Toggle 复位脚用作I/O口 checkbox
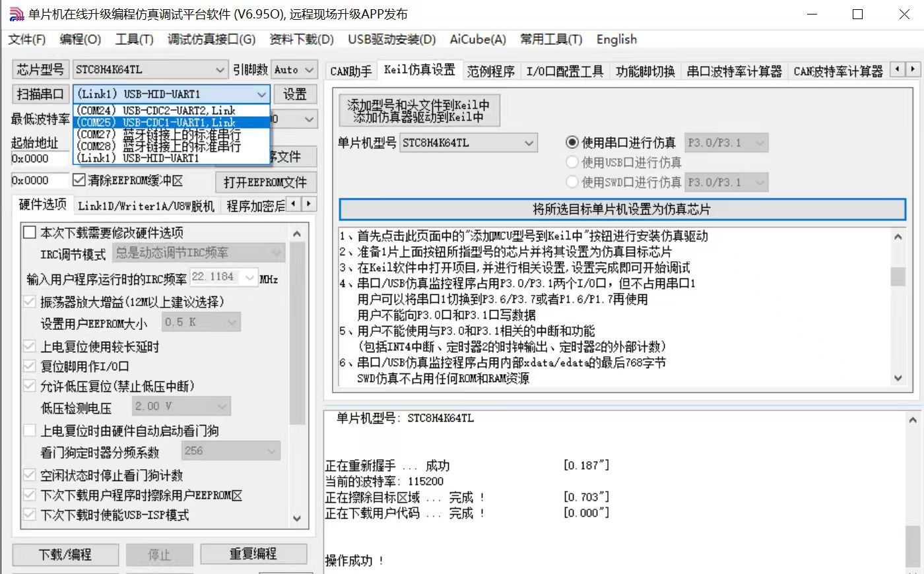 (30, 366)
